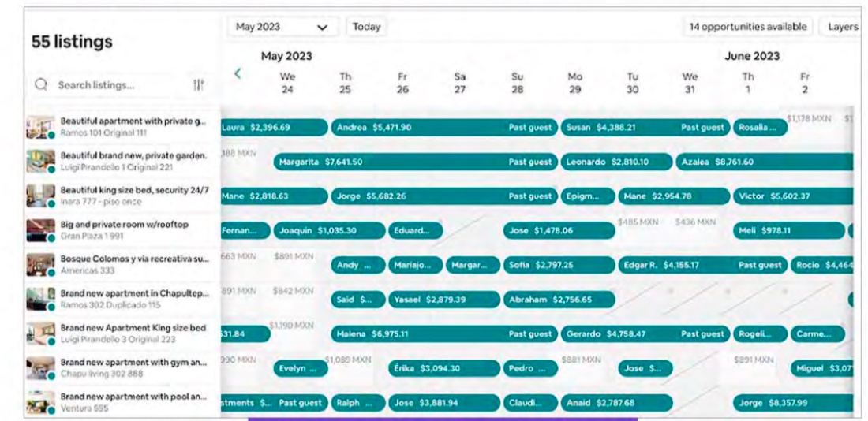The image size is (868, 421).
Task: Select listing Beautiful king size bed, security 24/7
Action: tap(134, 190)
